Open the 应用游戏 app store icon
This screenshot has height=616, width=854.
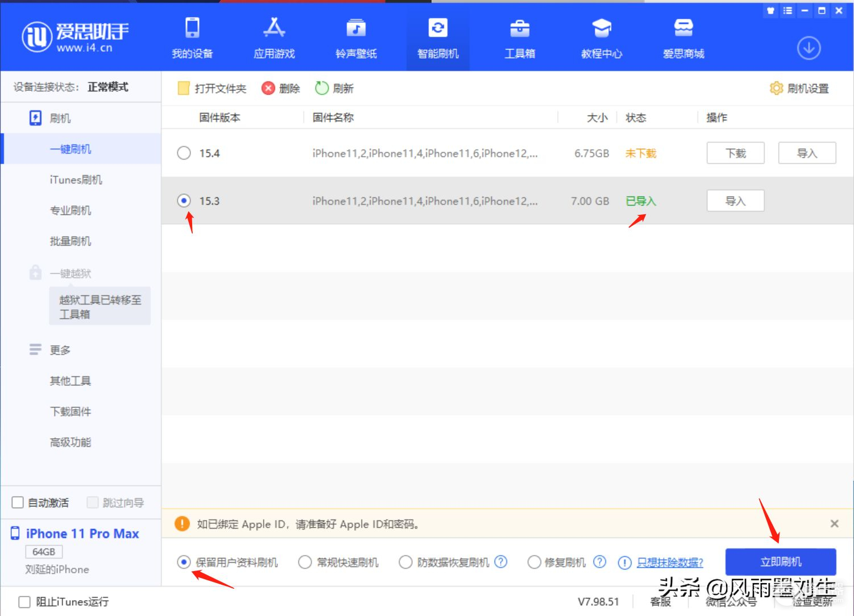274,28
